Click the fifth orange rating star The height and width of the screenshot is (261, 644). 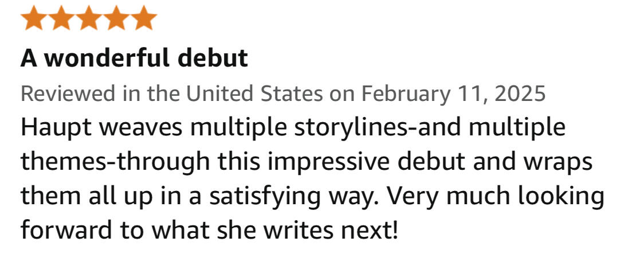[144, 18]
